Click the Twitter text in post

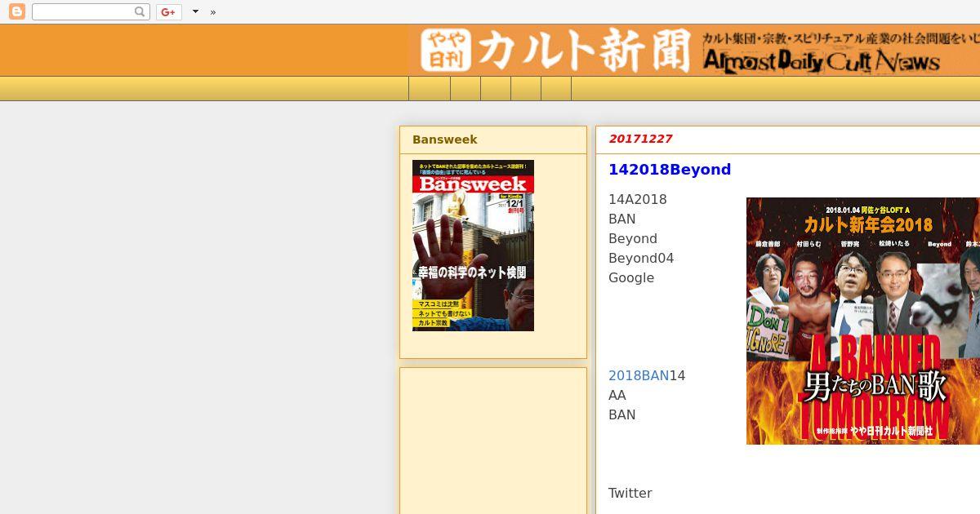[630, 493]
